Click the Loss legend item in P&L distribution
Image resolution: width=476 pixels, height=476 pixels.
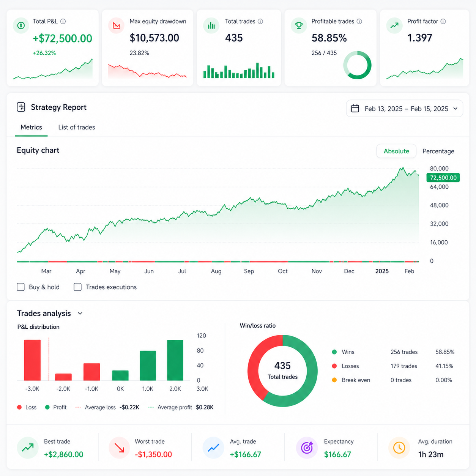(27, 407)
